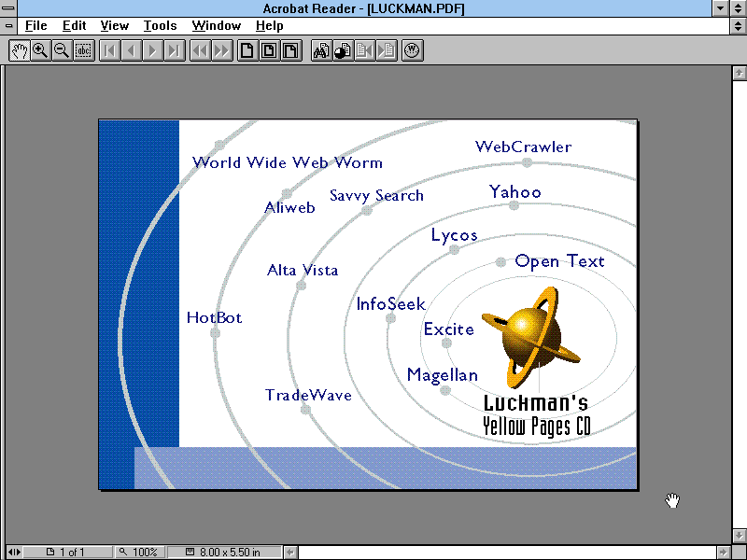Open the LUCKMAN.PDF document control menu
Image resolution: width=747 pixels, height=560 pixels.
coord(8,26)
